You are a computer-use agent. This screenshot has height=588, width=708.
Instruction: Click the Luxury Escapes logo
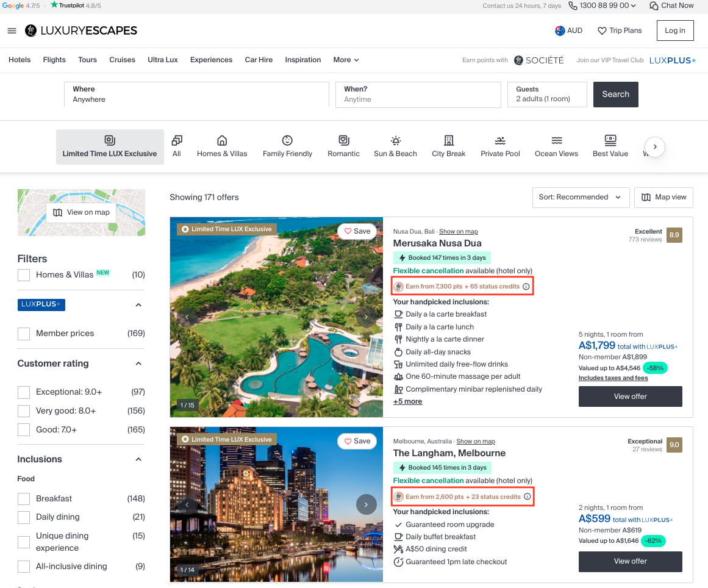(81, 30)
